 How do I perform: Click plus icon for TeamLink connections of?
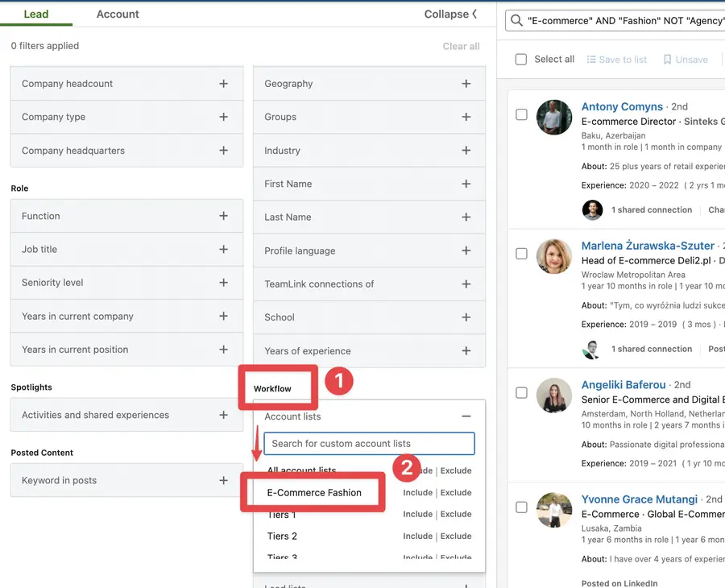pos(466,284)
